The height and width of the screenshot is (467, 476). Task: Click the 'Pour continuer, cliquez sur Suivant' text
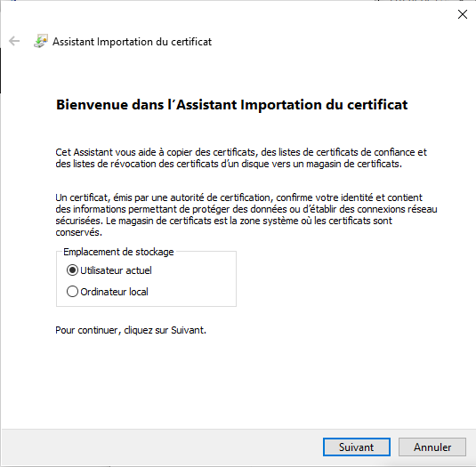(131, 330)
